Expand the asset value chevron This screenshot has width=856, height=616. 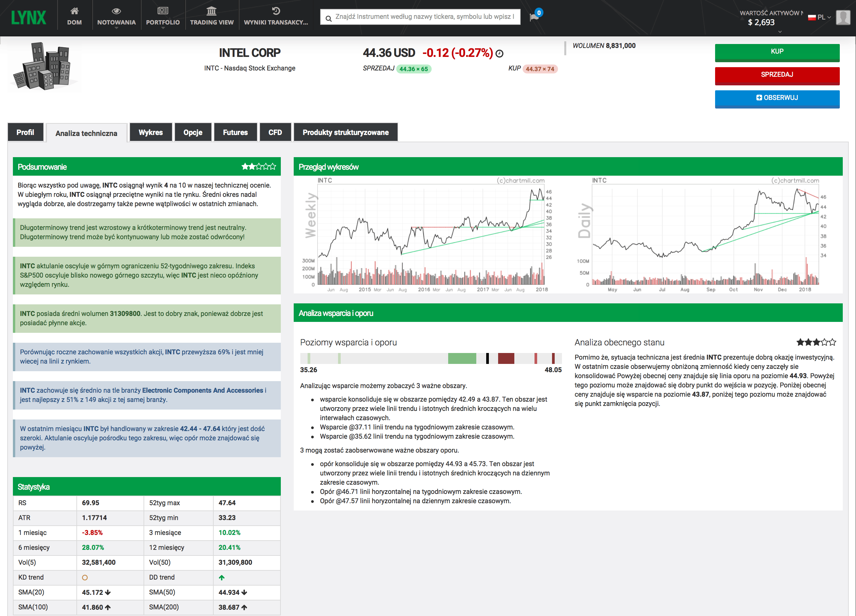[x=780, y=32]
